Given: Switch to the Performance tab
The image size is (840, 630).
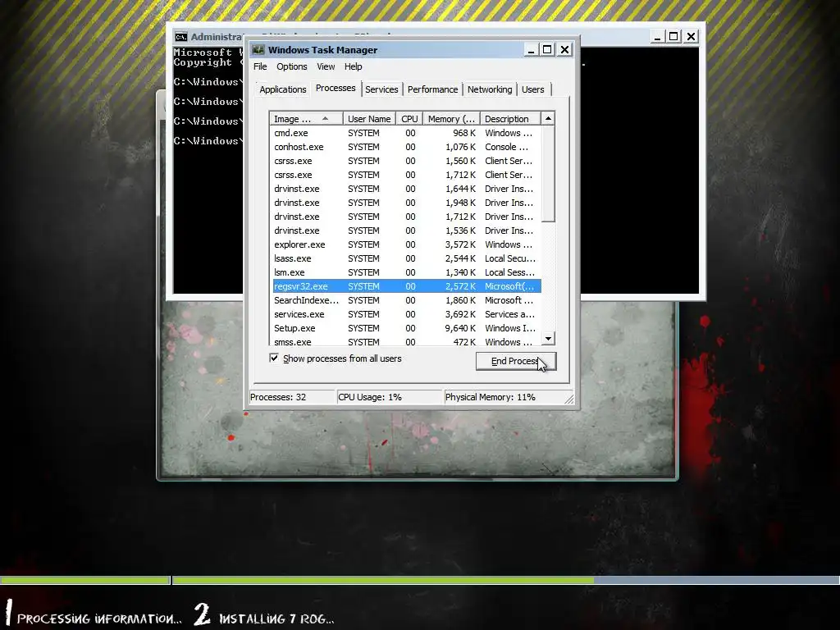Looking at the screenshot, I should click(432, 89).
